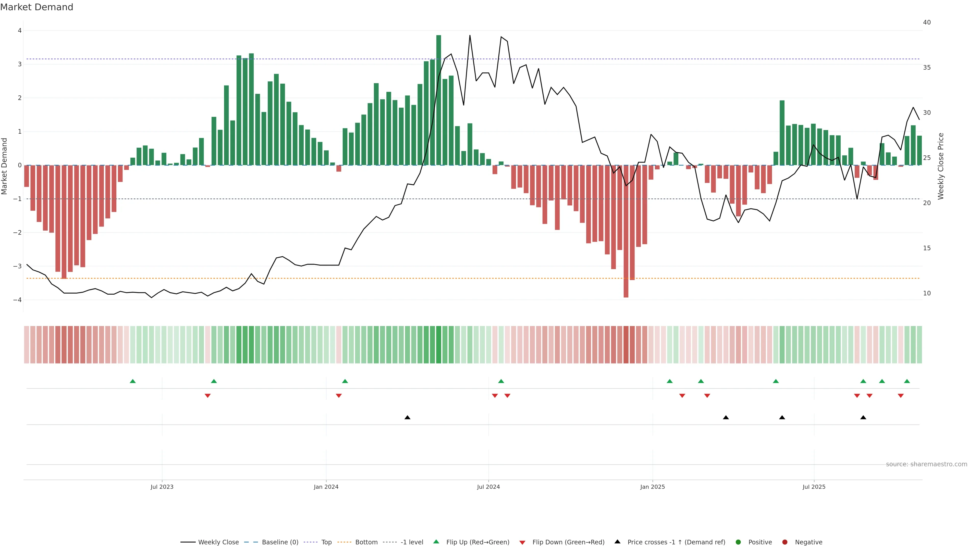
Task: Click the green Positive legend dot
Action: coord(738,542)
